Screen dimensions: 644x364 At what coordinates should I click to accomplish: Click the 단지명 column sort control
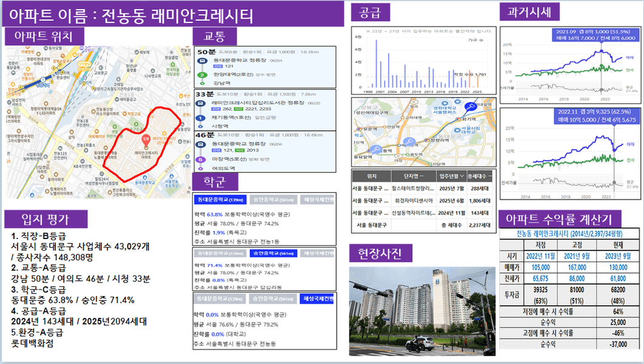tap(421, 177)
